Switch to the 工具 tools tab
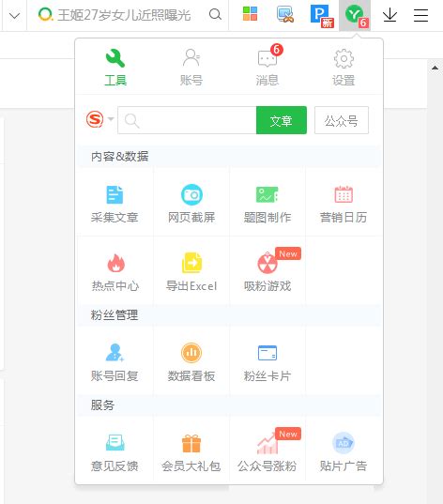The height and width of the screenshot is (504, 443). (115, 68)
